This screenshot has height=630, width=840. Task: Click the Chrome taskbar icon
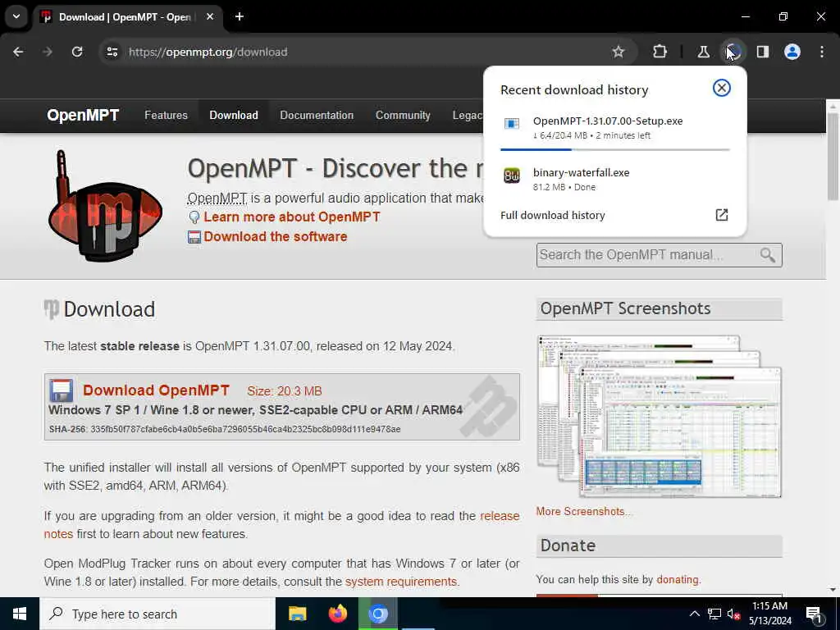pyautogui.click(x=378, y=614)
